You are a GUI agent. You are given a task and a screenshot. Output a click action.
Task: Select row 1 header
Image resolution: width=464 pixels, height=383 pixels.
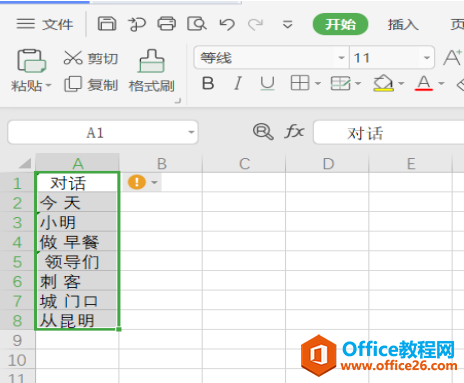[17, 183]
